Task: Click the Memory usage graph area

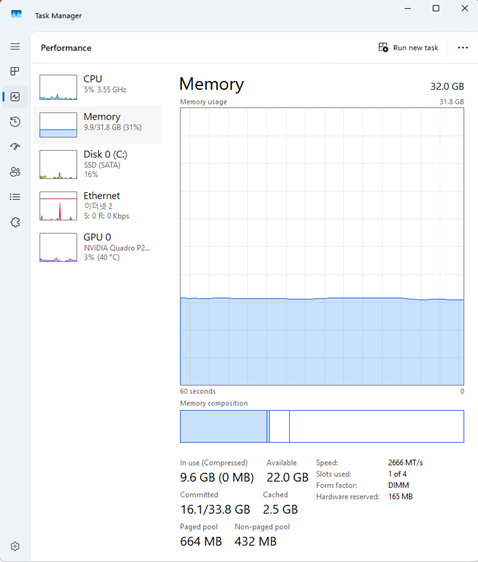Action: pyautogui.click(x=322, y=246)
